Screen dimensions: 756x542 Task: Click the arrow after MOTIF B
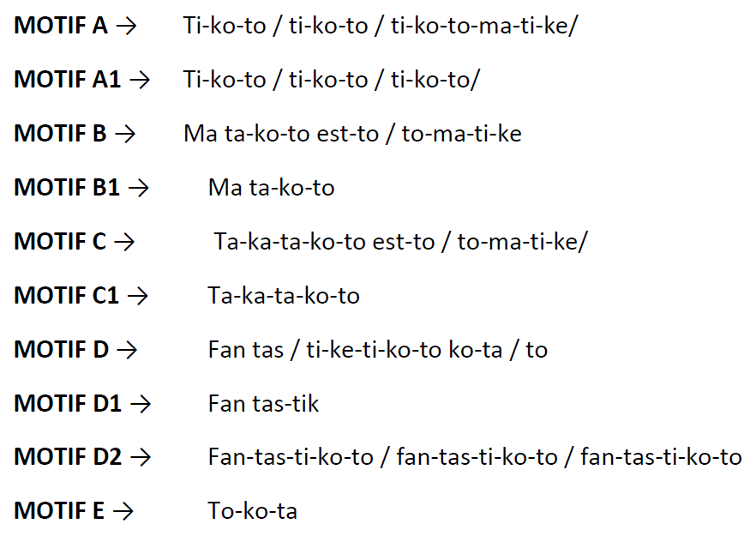point(125,134)
